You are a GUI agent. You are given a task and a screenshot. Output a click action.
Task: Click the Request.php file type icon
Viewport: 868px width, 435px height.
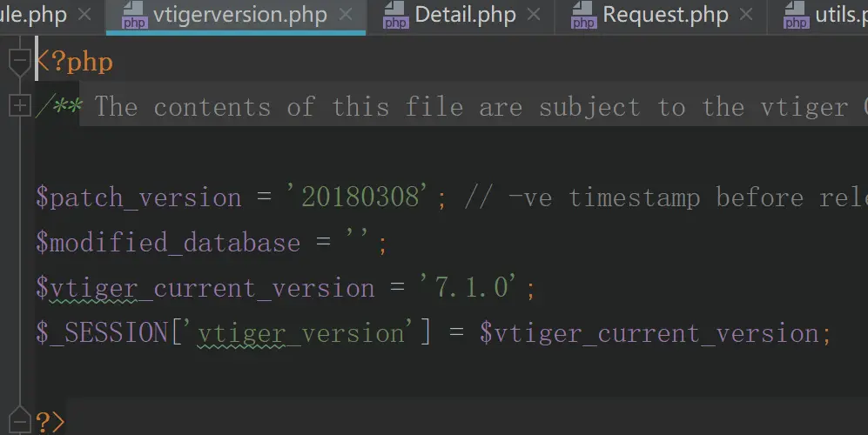pyautogui.click(x=584, y=15)
